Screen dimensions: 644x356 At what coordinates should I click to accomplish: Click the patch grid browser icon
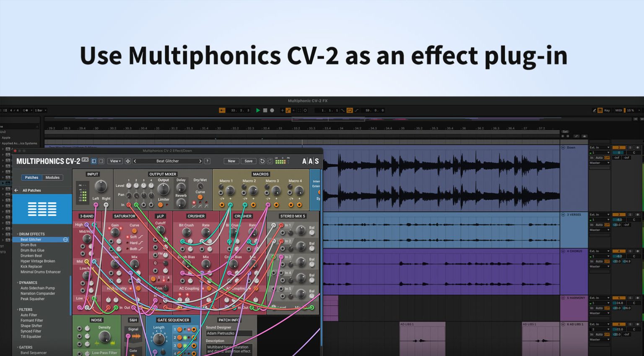click(42, 209)
